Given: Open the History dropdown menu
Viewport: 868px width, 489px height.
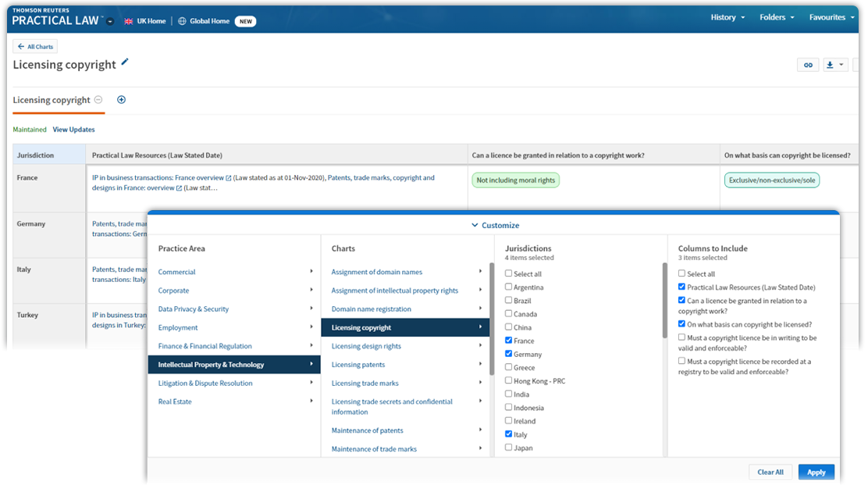Looking at the screenshot, I should click(727, 17).
